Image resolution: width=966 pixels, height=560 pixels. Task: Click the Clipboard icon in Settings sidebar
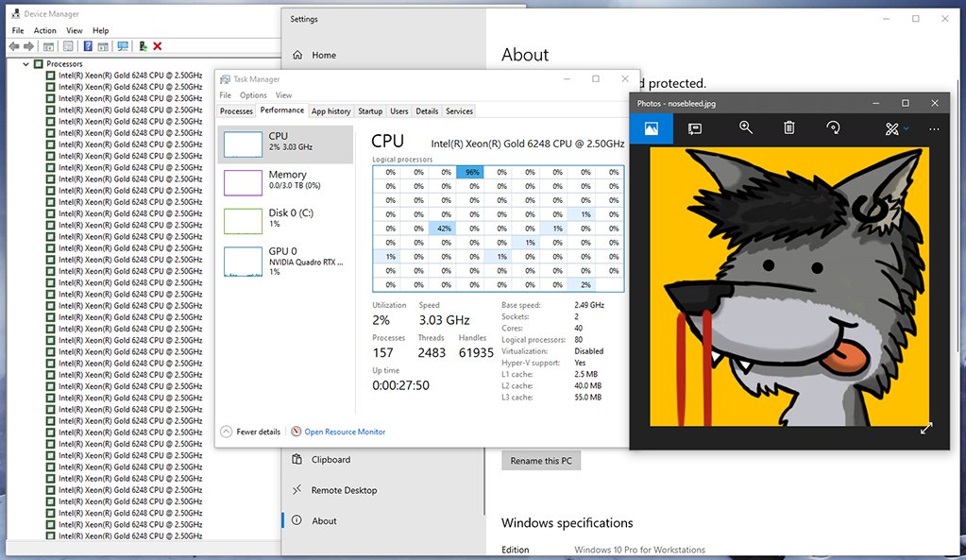[297, 460]
